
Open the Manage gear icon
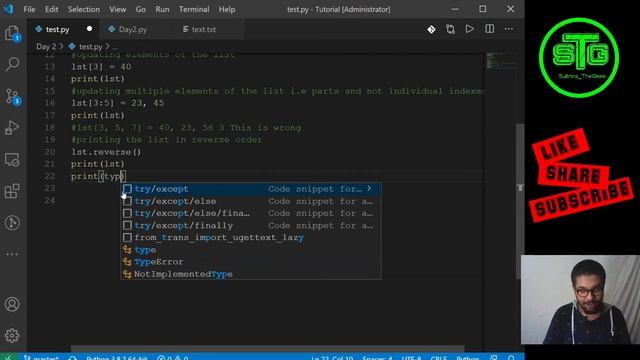pyautogui.click(x=12, y=335)
